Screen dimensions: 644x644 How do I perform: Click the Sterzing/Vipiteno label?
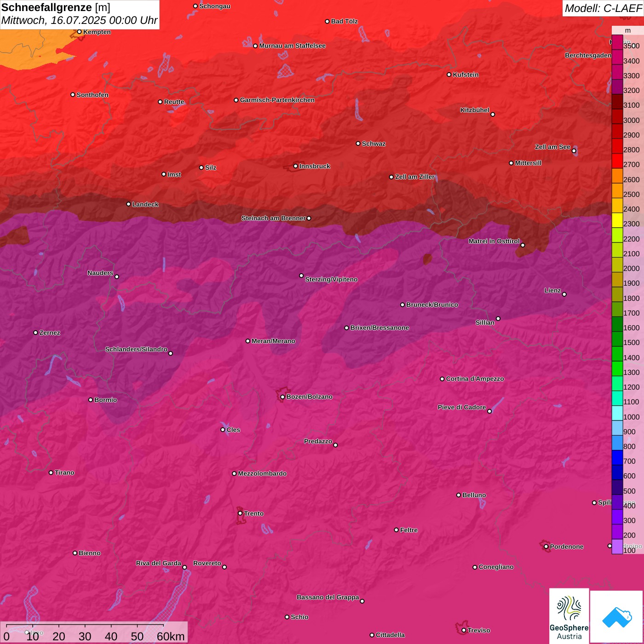(331, 279)
